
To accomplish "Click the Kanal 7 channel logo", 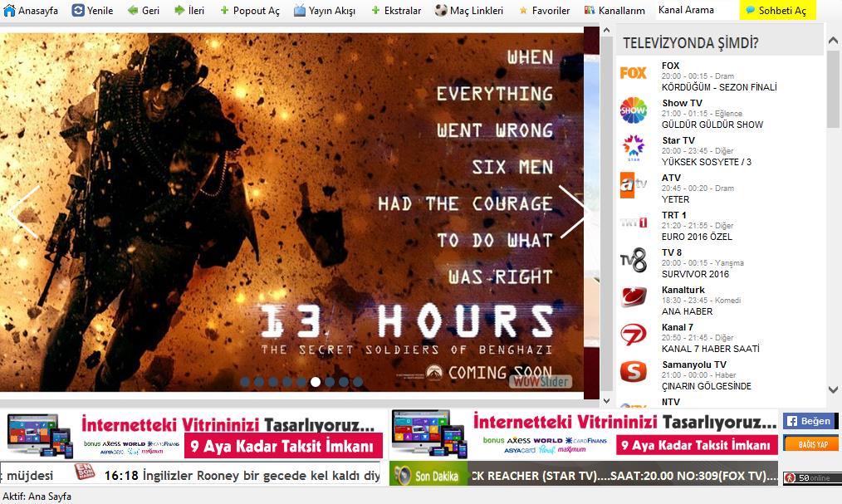I will tap(634, 335).
